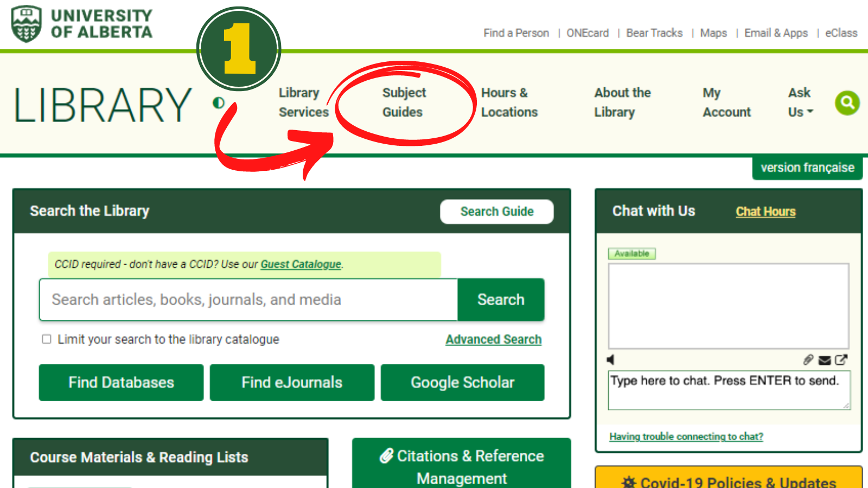Image resolution: width=868 pixels, height=488 pixels.
Task: Open the green magnifier site search icon
Action: click(847, 102)
